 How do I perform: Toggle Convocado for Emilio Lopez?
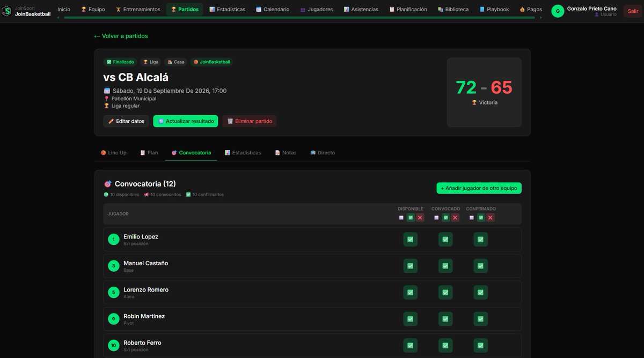tap(445, 240)
